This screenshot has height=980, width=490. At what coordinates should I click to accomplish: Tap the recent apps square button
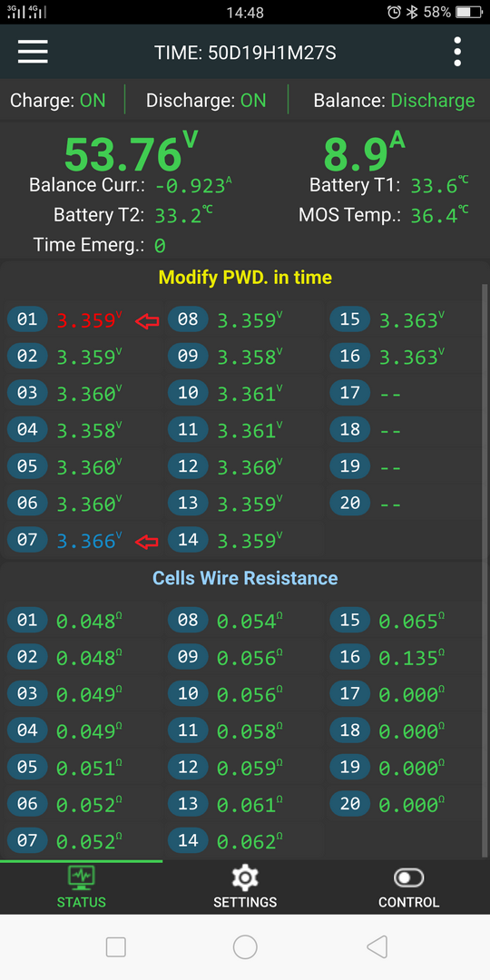click(116, 946)
